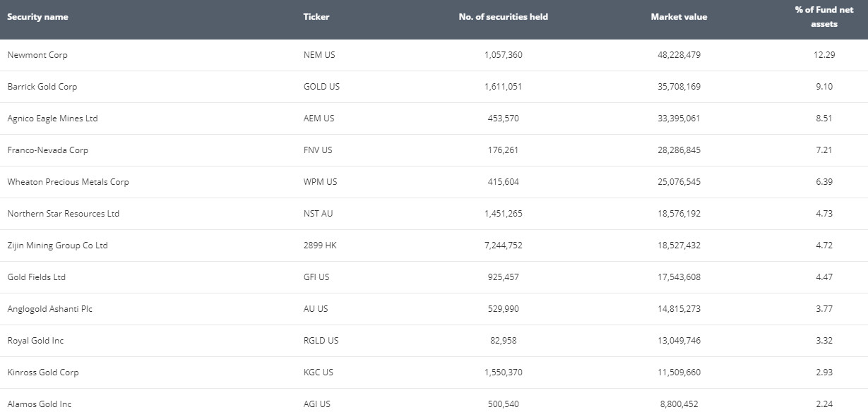Screen dimensions: 868x412
Task: Click net assets percentage 4.72
Action: point(824,246)
